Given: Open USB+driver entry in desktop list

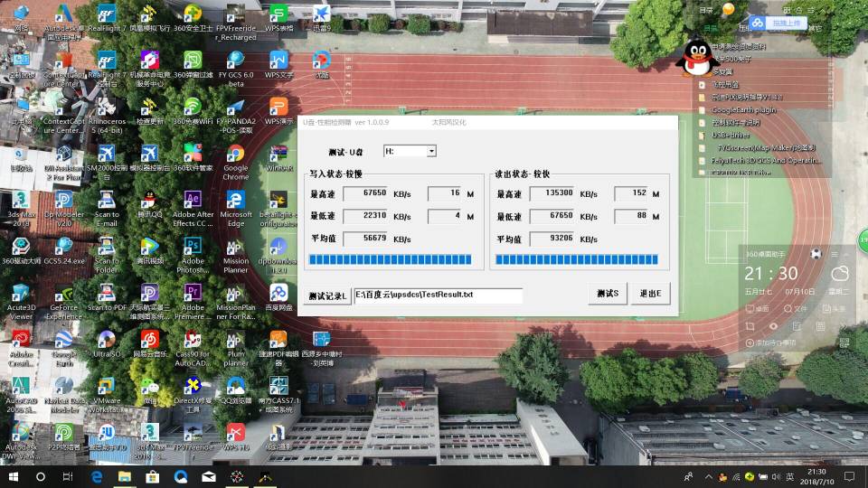Looking at the screenshot, I should [731, 135].
